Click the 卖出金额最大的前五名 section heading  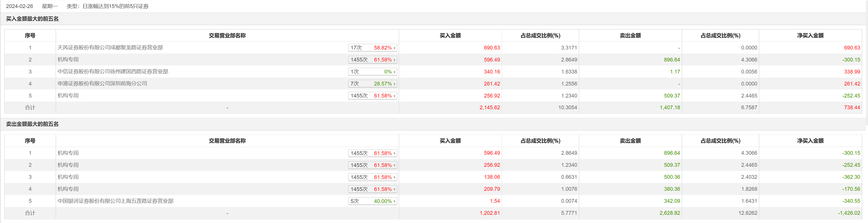pos(32,124)
